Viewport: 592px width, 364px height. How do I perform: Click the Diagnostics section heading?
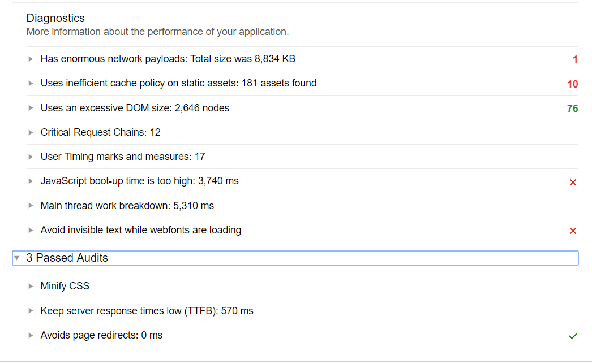point(55,19)
